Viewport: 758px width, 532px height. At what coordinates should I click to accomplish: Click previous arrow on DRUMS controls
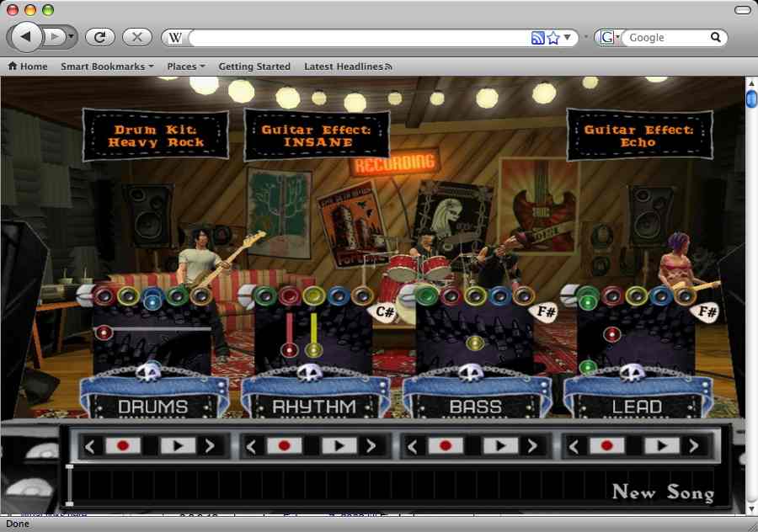tap(90, 446)
